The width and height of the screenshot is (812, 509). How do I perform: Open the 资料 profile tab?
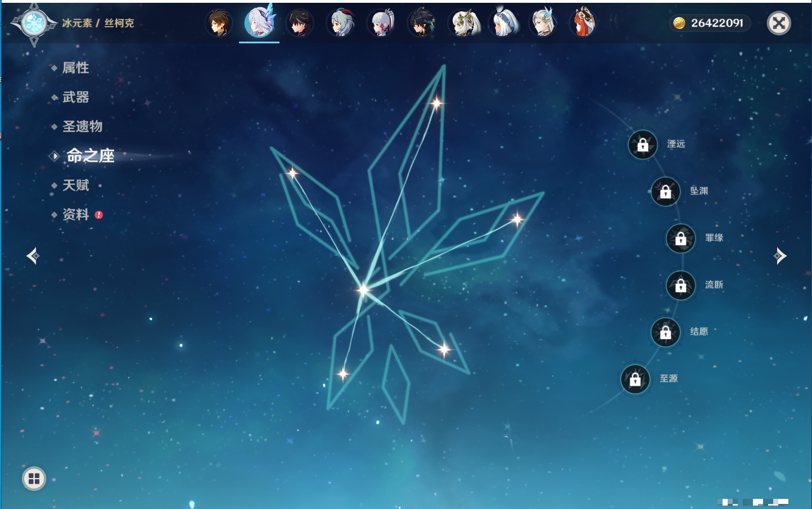coord(75,214)
